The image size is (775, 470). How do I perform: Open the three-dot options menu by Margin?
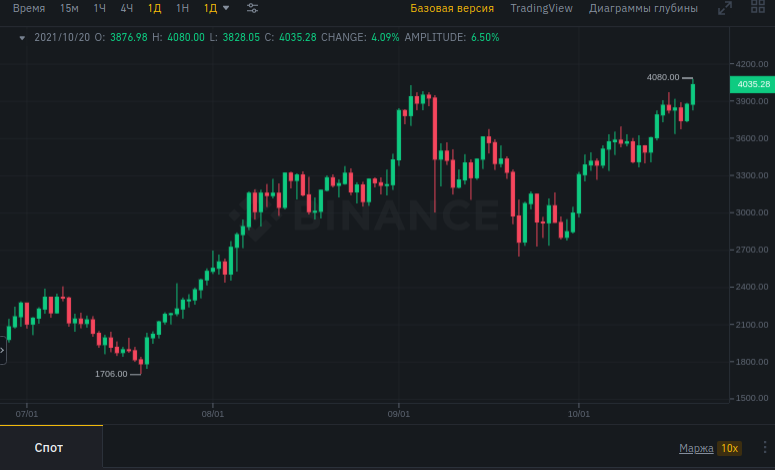[x=765, y=447]
